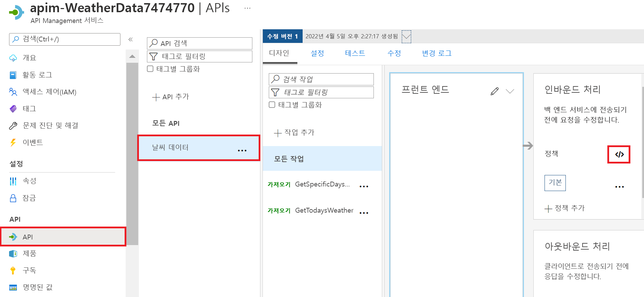Image resolution: width=644 pixels, height=297 pixels.
Task: Toggle 태그별 그룹화 checkbox in the operations list
Action: [x=272, y=105]
